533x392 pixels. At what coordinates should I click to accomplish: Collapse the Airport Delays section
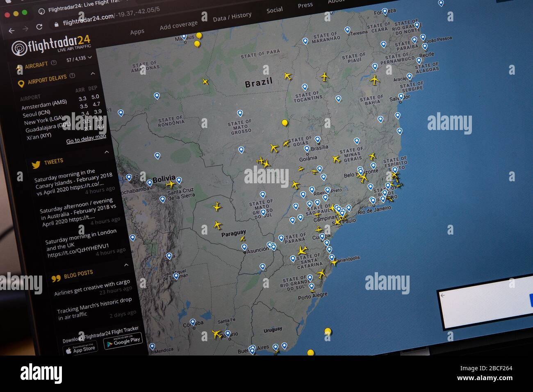coord(93,73)
